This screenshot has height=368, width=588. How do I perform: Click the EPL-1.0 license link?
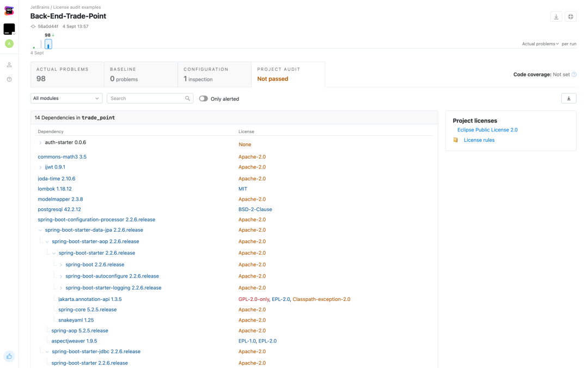tap(247, 341)
